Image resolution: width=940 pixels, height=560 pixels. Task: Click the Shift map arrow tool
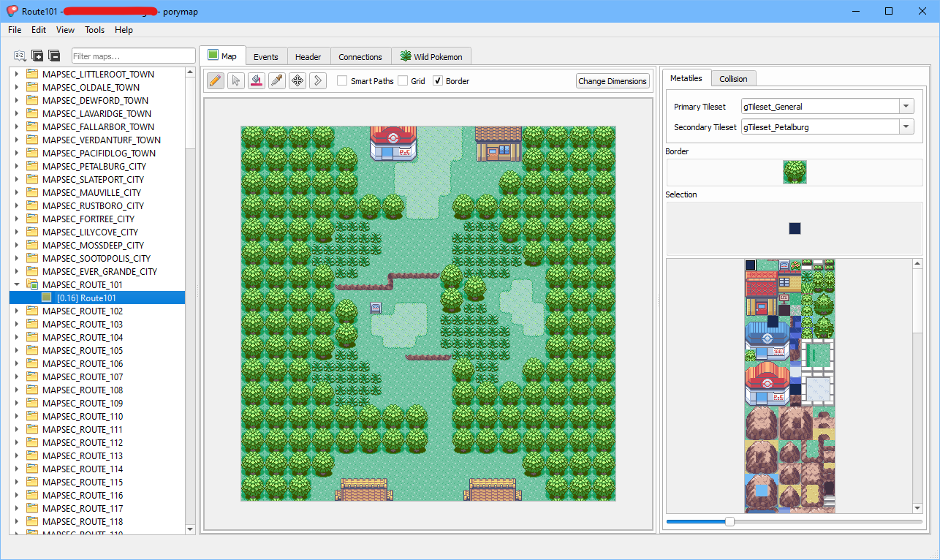pos(318,80)
